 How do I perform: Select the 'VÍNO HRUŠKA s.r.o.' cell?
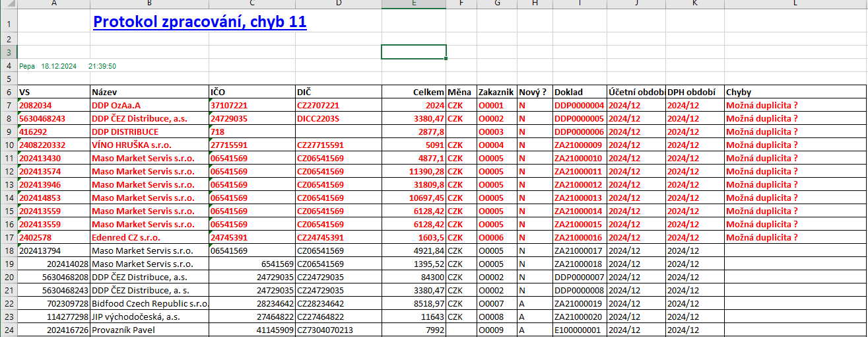(x=149, y=145)
